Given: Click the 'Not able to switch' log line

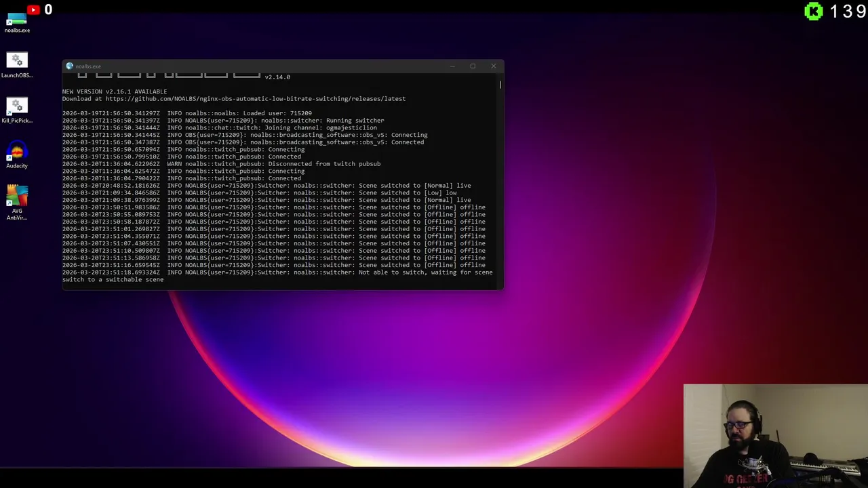Looking at the screenshot, I should pyautogui.click(x=277, y=276).
